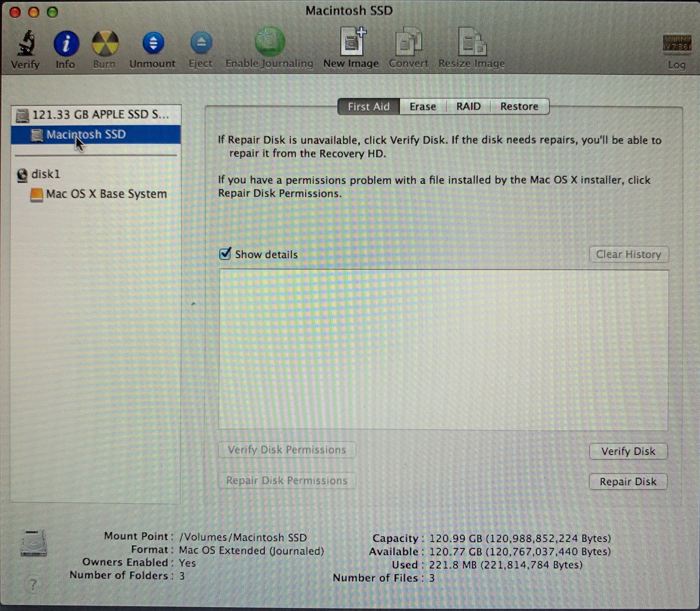Switch to the Erase tab
Screen dimensions: 700x611
(x=422, y=107)
